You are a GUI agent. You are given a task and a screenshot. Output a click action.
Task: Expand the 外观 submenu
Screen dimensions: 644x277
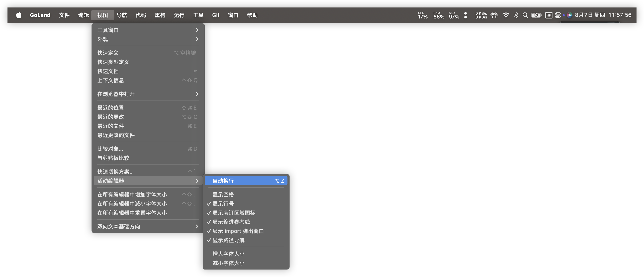tap(148, 39)
